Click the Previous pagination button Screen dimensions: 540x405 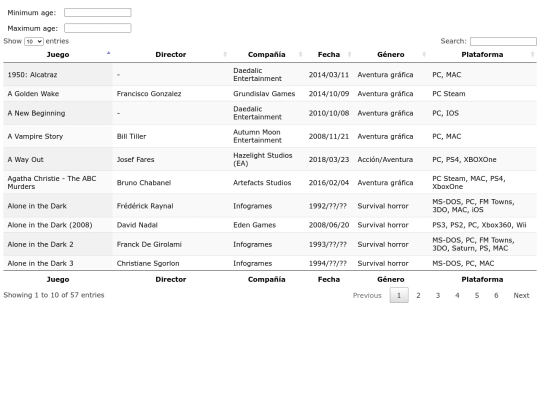(x=367, y=295)
